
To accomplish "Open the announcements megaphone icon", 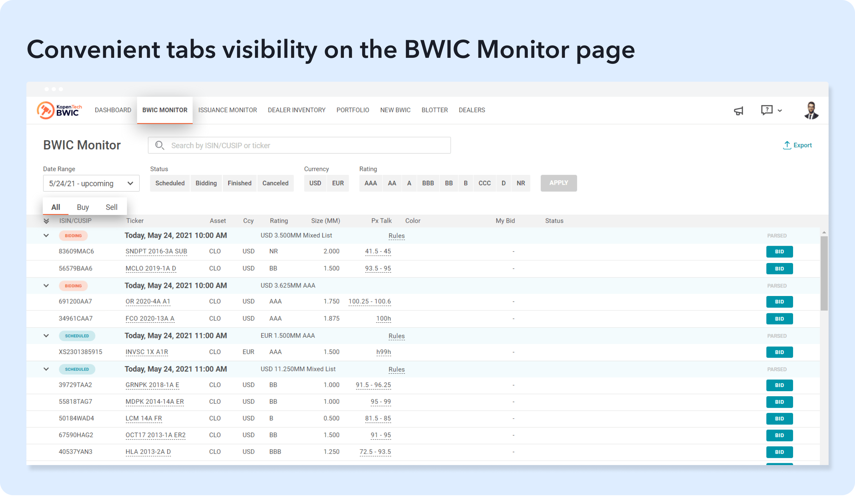I will (x=738, y=111).
